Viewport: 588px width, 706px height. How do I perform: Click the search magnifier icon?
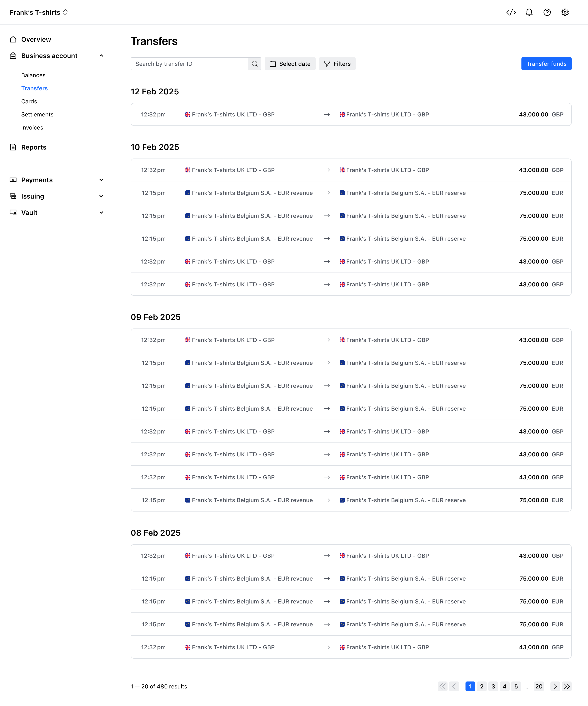coord(255,64)
